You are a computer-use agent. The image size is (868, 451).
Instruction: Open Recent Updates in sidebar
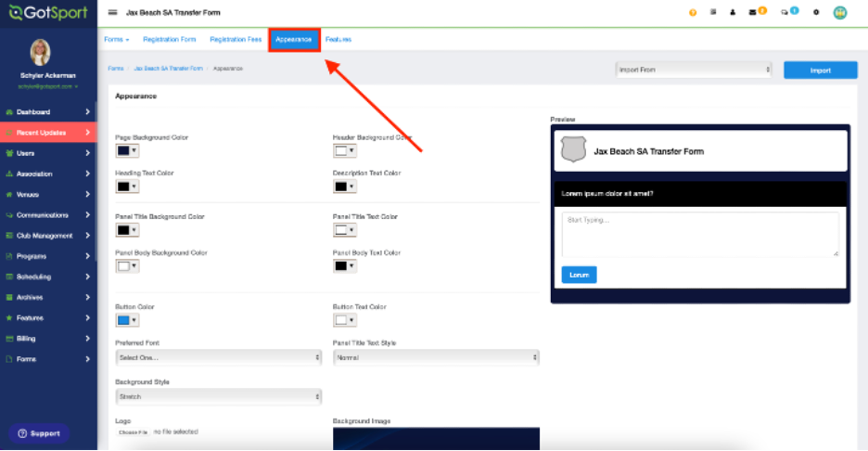[48, 133]
